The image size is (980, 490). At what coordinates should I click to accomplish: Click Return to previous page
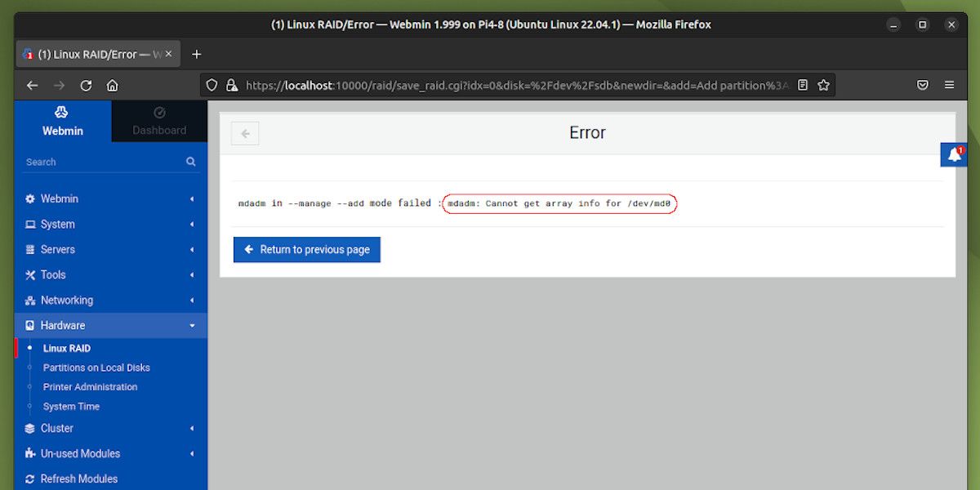pyautogui.click(x=306, y=249)
